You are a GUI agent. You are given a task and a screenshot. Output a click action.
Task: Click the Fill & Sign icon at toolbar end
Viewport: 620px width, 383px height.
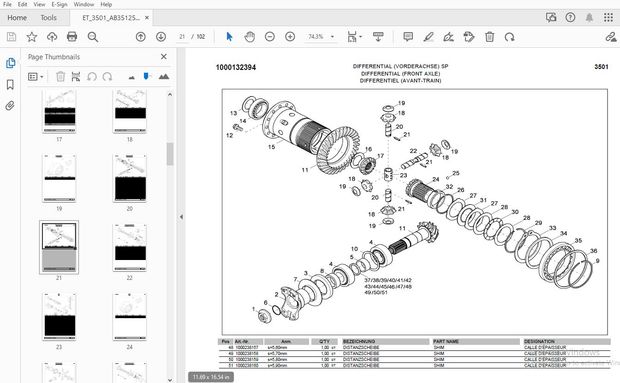coord(611,37)
